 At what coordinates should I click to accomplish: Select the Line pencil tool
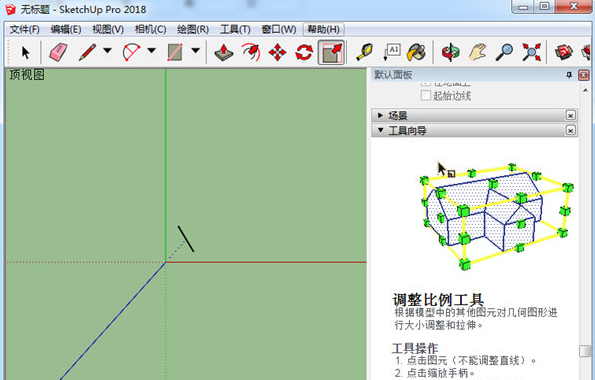pyautogui.click(x=87, y=52)
